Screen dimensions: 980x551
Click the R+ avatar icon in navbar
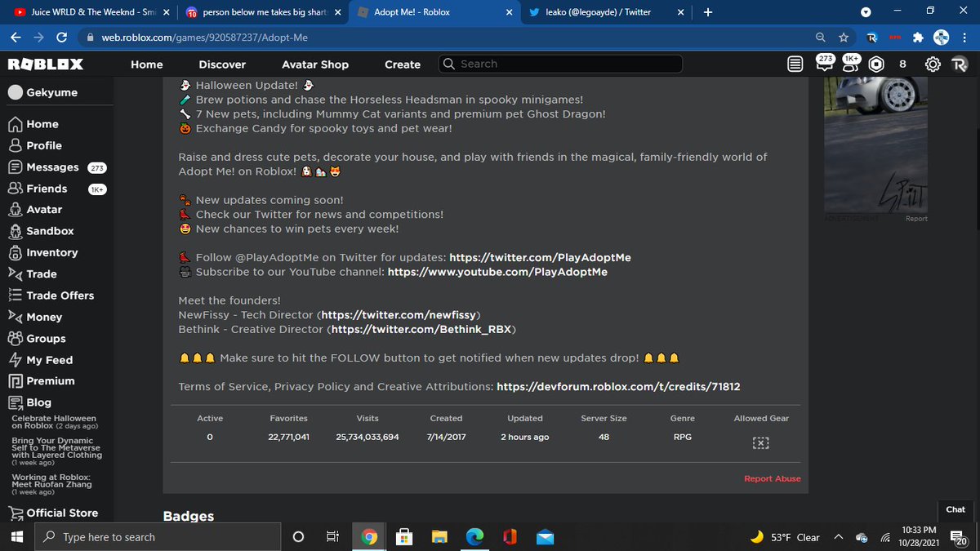pos(959,64)
